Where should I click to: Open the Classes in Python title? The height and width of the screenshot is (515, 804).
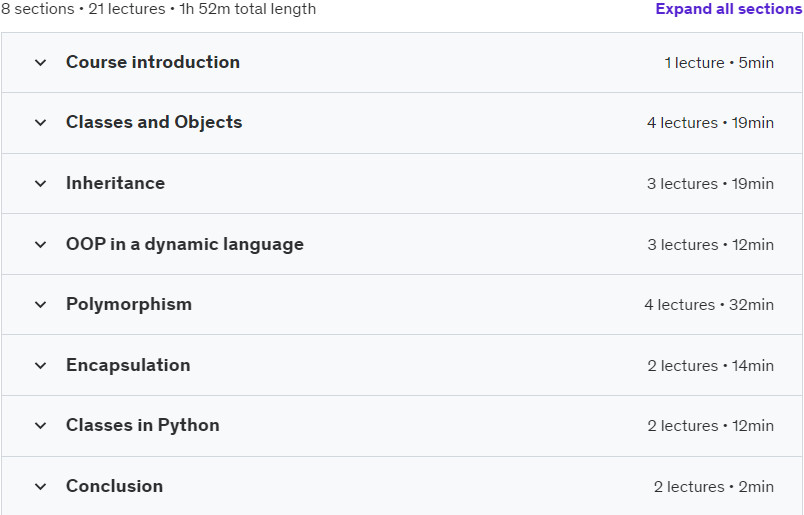pos(143,425)
